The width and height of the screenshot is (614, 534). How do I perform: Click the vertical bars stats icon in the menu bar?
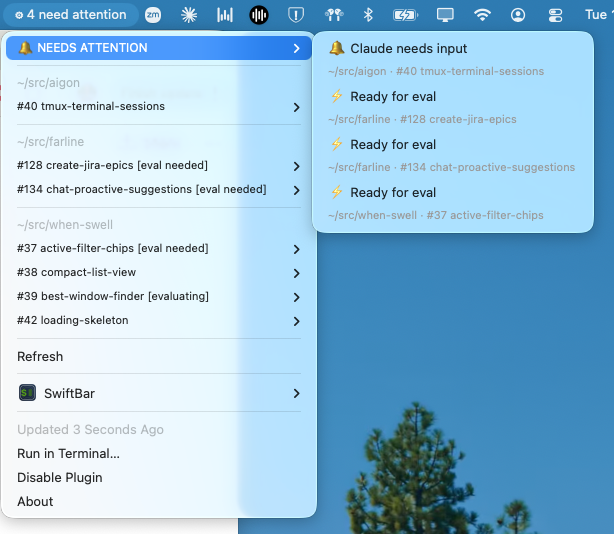225,15
